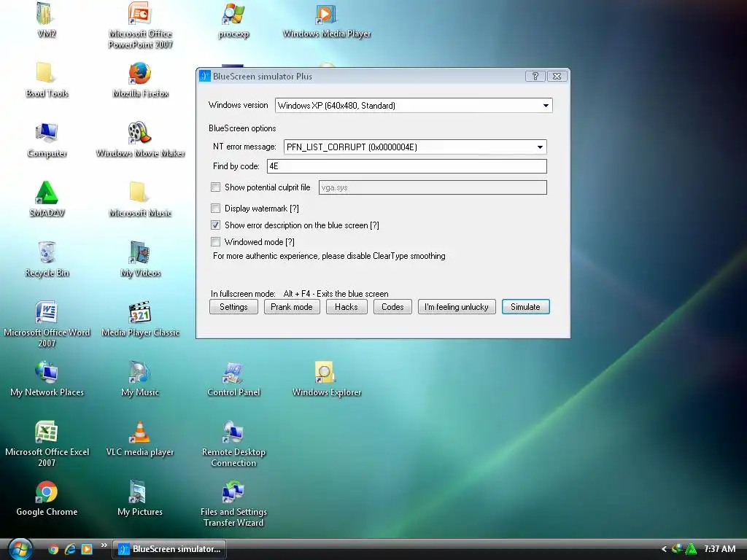Select VLC media player icon
747x560 pixels.
[140, 438]
